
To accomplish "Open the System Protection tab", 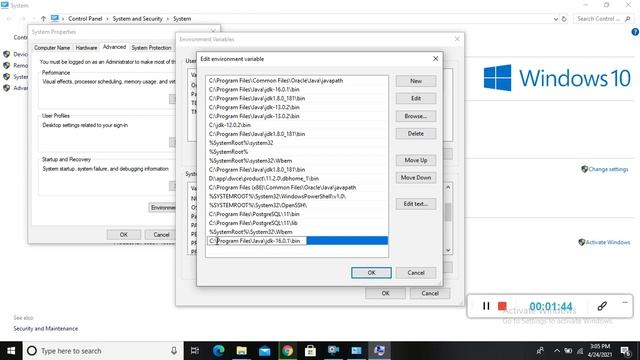I will pos(151,48).
